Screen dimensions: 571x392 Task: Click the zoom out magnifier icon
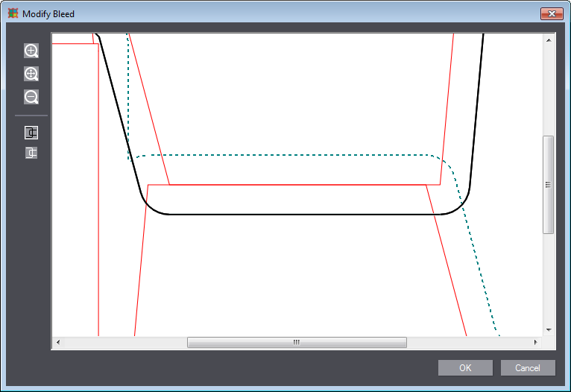[x=31, y=97]
